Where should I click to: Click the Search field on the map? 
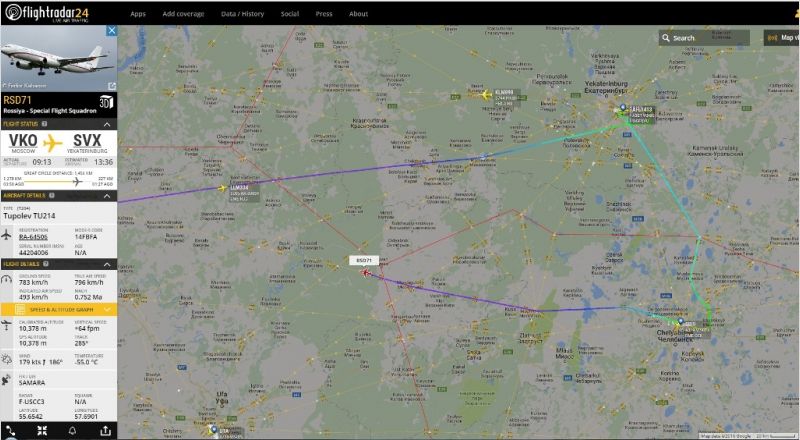[x=705, y=38]
